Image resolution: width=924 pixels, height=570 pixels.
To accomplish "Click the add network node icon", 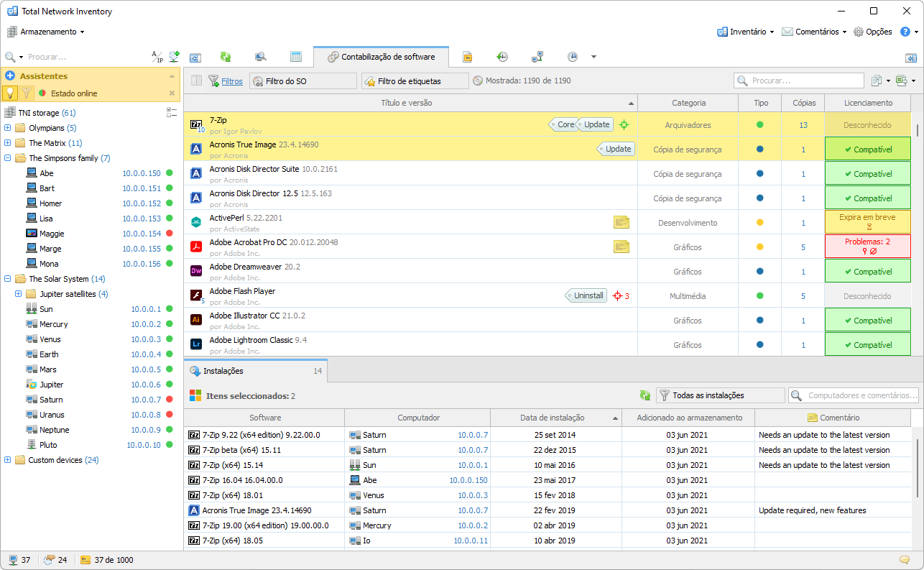I will [x=174, y=57].
